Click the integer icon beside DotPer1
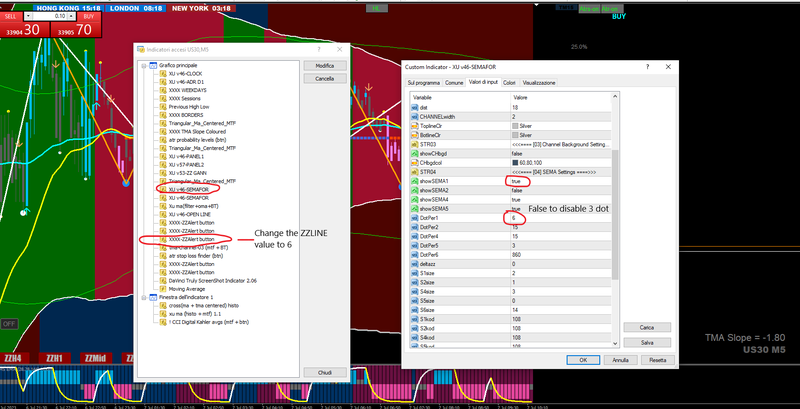 pos(415,218)
